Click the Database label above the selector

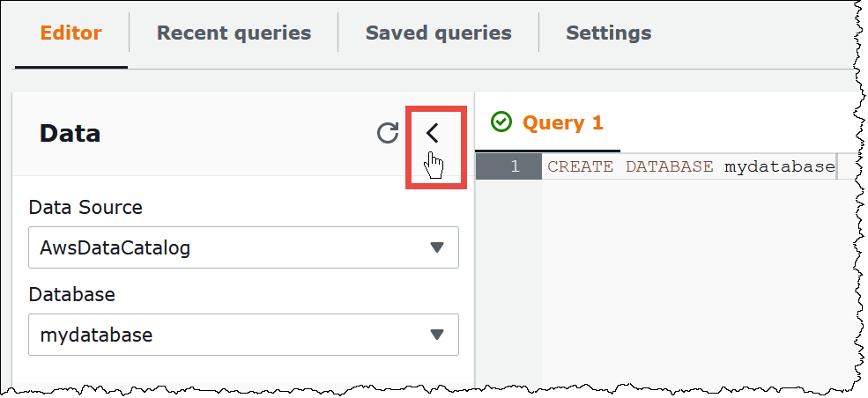(x=70, y=294)
